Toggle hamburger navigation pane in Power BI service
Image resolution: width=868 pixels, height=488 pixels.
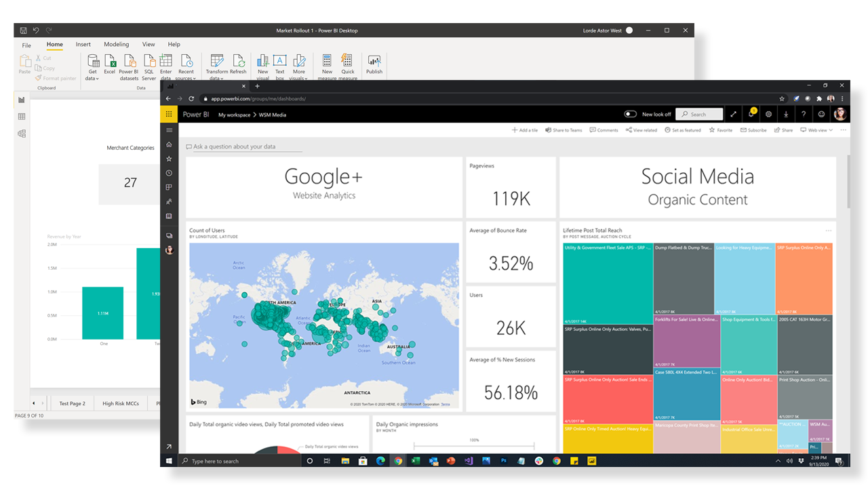pos(169,130)
